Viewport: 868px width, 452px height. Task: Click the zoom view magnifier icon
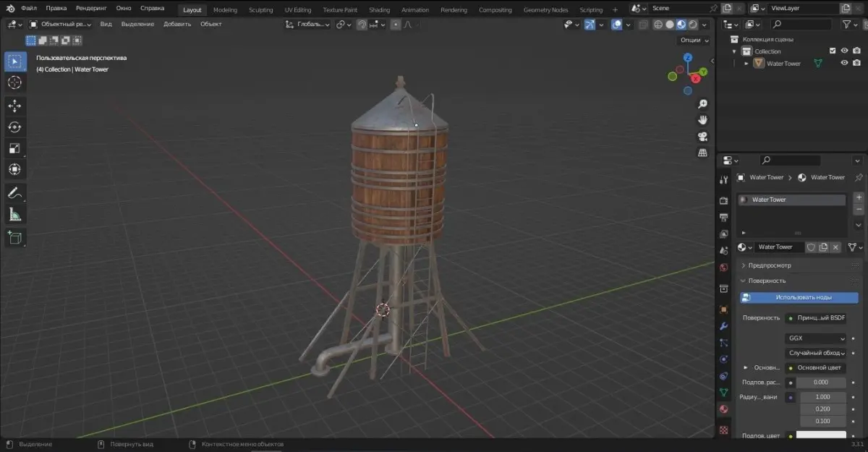702,104
